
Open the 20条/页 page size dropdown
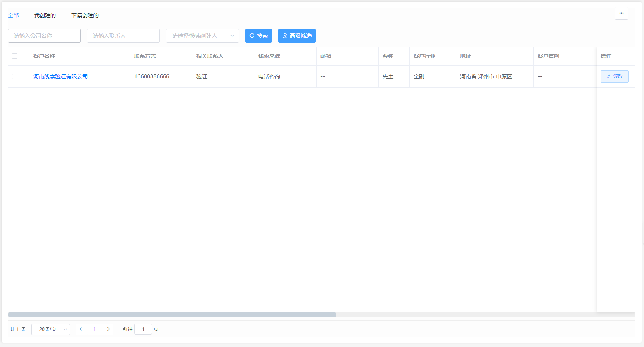click(x=51, y=329)
